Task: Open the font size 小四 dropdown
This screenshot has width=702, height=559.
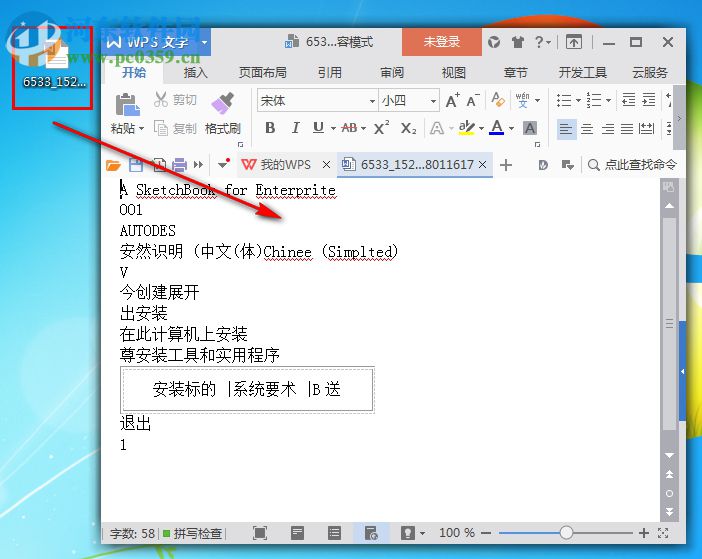Action: pos(433,101)
